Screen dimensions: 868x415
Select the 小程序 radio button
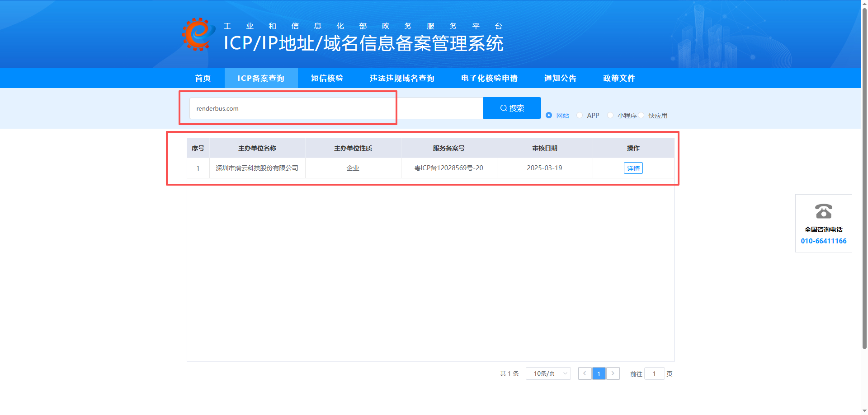[x=610, y=115]
